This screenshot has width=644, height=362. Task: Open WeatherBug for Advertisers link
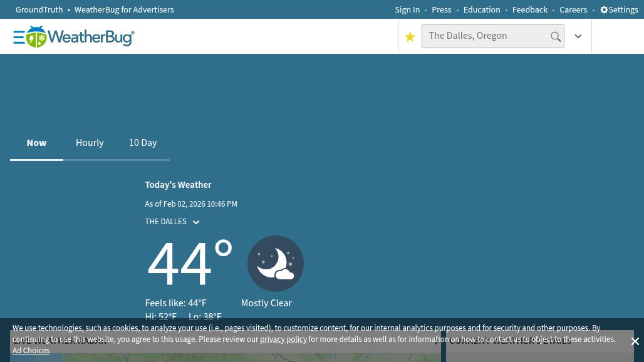pos(124,10)
